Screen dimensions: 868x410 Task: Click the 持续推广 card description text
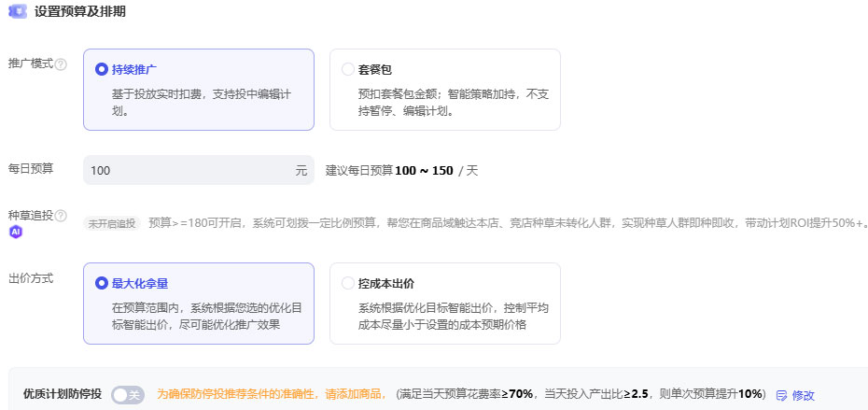click(202, 103)
